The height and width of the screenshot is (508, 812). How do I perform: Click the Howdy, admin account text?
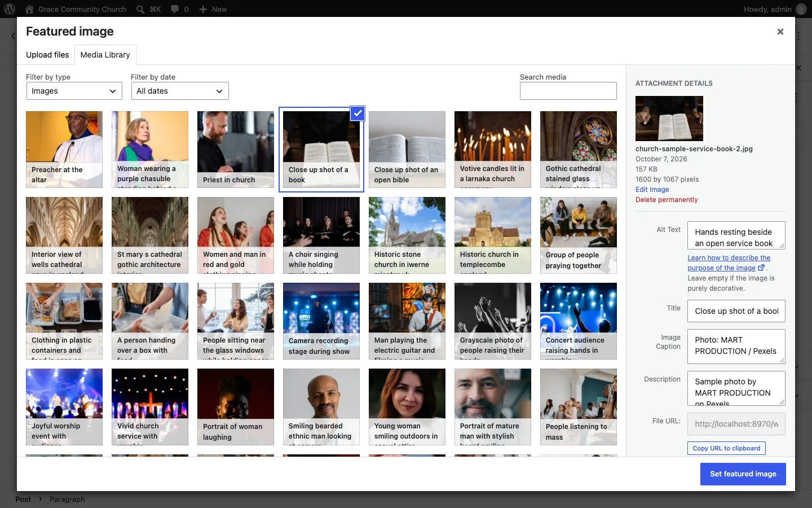[767, 9]
